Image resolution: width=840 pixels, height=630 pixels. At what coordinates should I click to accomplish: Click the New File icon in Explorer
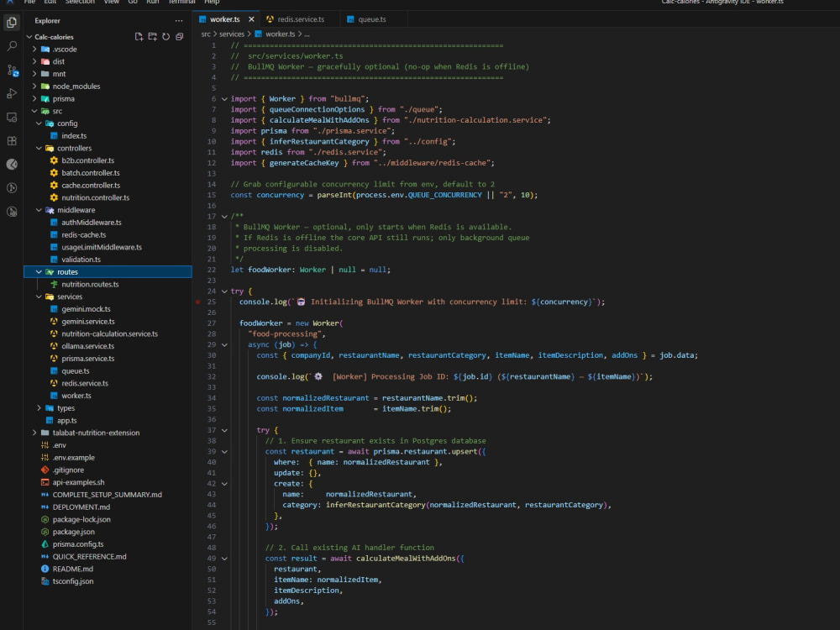(x=139, y=36)
